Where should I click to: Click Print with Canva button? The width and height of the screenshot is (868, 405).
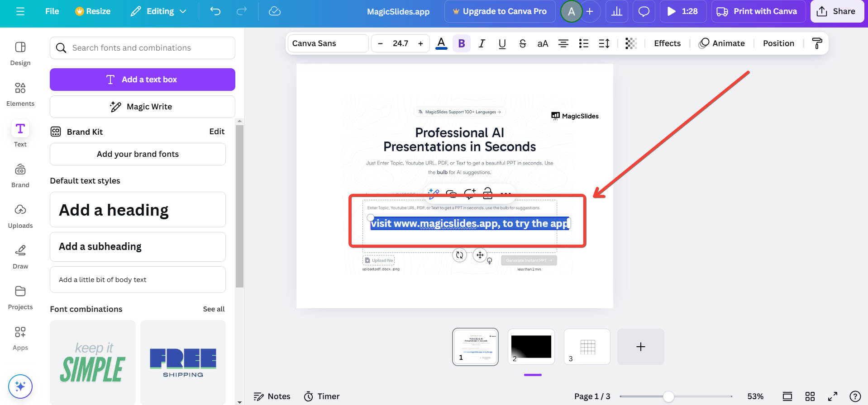pos(758,11)
